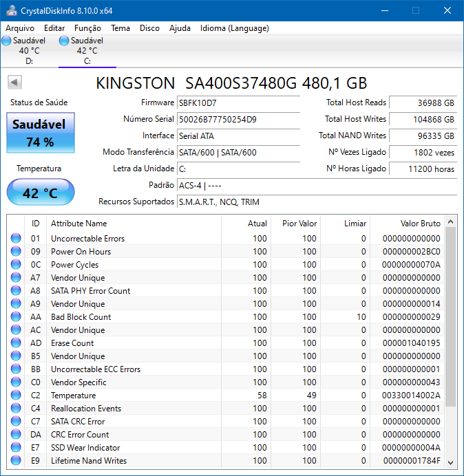
Task: Switch to disk D: tab at 40 °C
Action: (x=29, y=51)
